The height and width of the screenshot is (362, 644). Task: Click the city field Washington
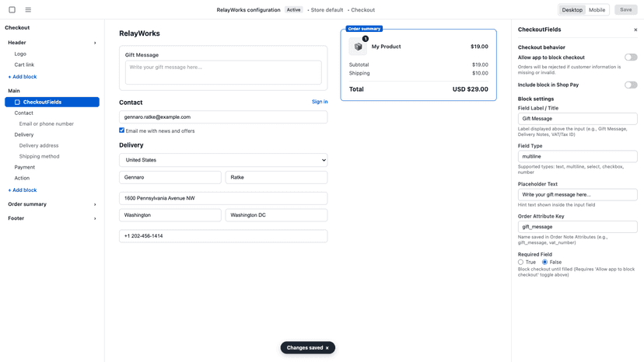(x=170, y=215)
